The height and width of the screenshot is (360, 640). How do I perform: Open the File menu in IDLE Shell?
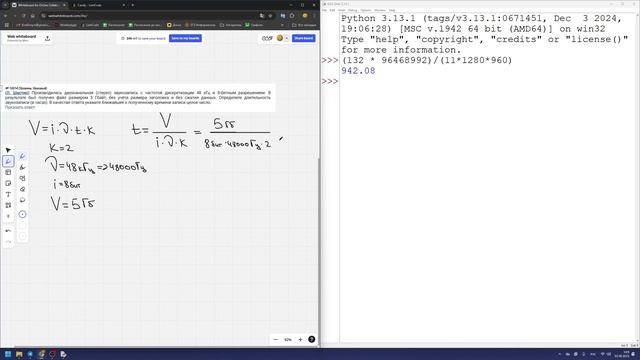324,10
